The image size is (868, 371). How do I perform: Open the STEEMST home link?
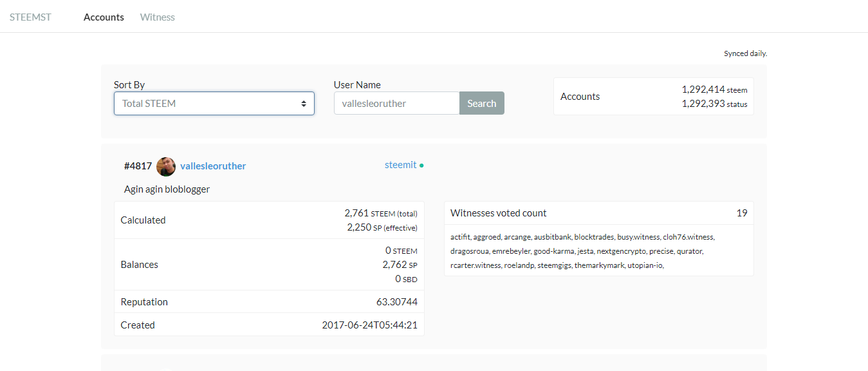point(30,17)
